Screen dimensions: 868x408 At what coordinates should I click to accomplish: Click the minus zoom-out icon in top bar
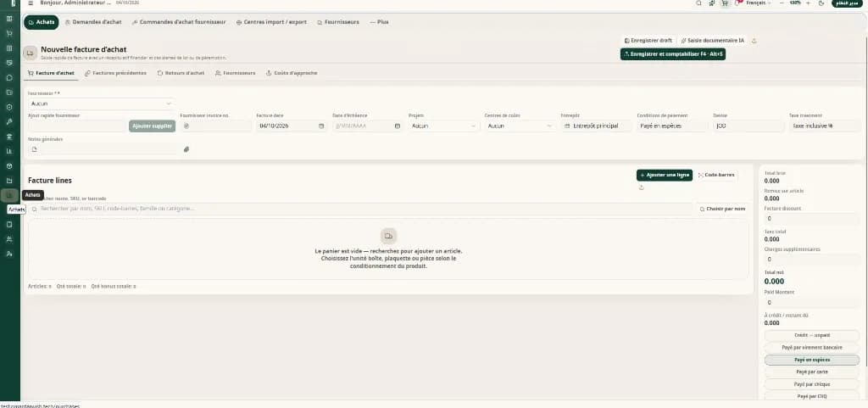(781, 3)
